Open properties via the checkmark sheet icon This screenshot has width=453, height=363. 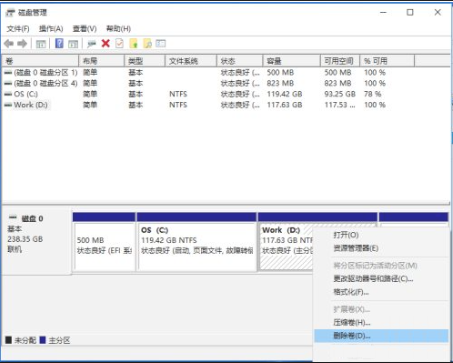pos(119,43)
